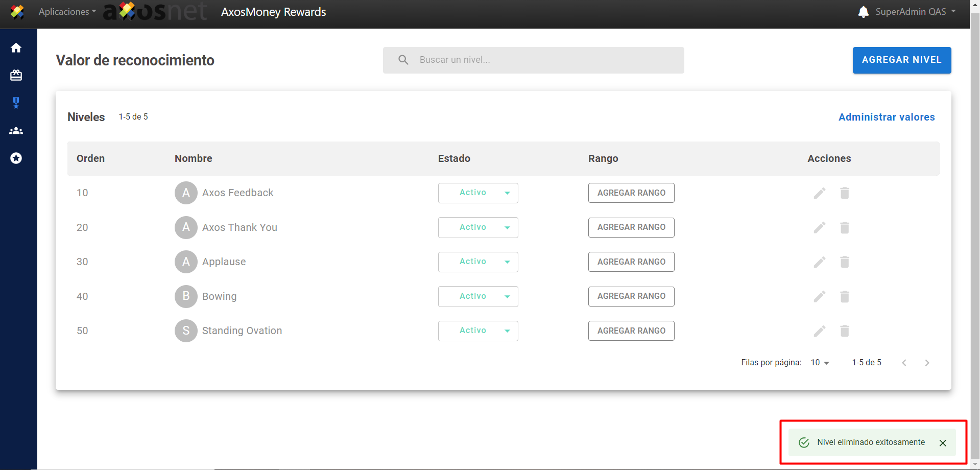Open the groups people sidebar icon

click(16, 131)
